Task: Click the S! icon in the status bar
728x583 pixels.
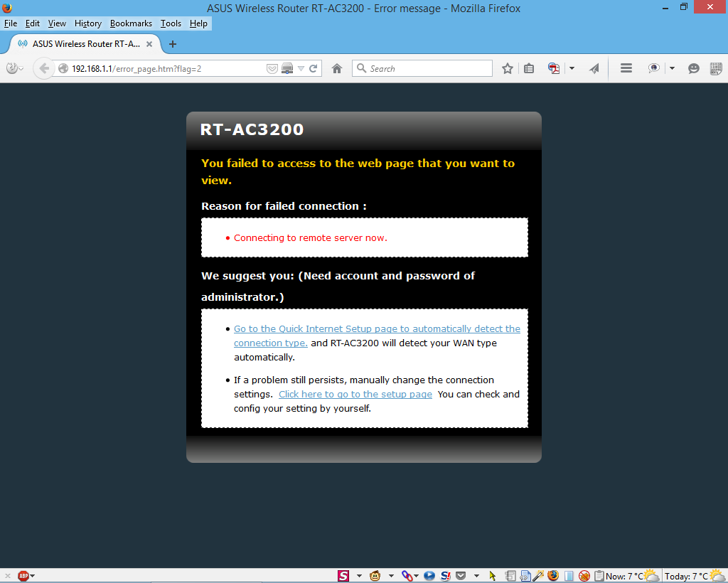Action: point(446,576)
